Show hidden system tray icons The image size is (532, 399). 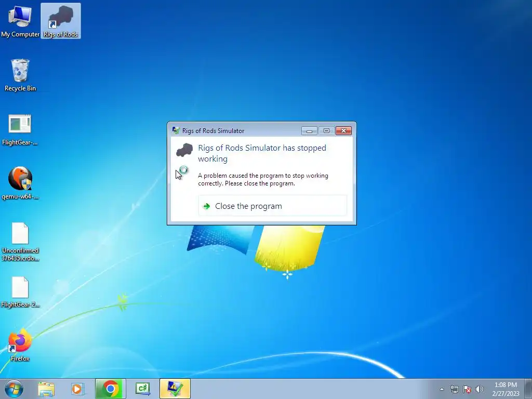pyautogui.click(x=442, y=389)
